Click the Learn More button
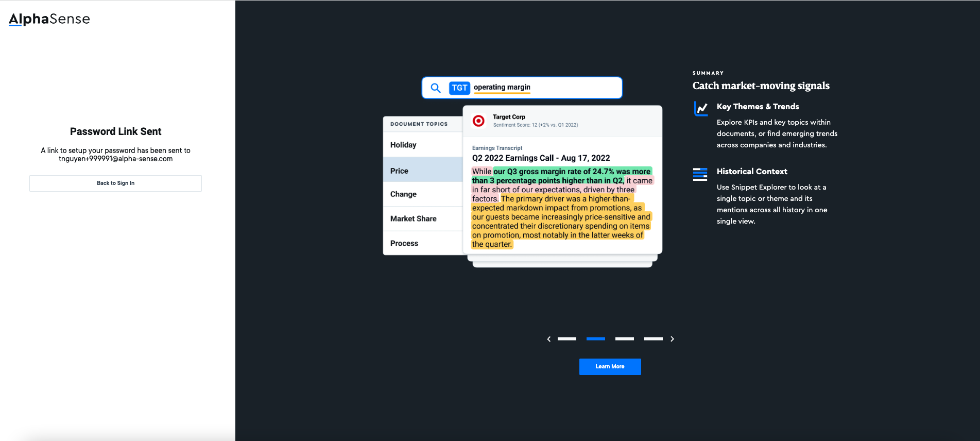Image resolution: width=980 pixels, height=441 pixels. (610, 367)
